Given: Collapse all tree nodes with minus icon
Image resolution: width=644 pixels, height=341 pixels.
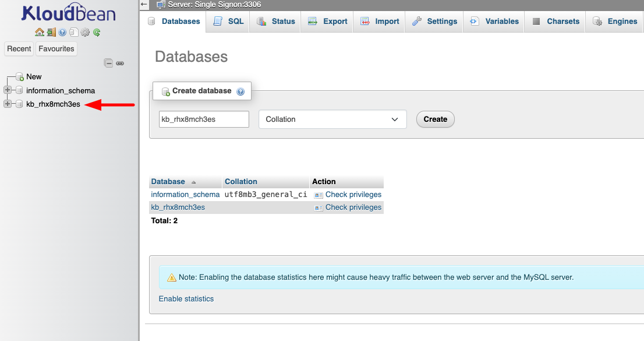Looking at the screenshot, I should [x=108, y=62].
